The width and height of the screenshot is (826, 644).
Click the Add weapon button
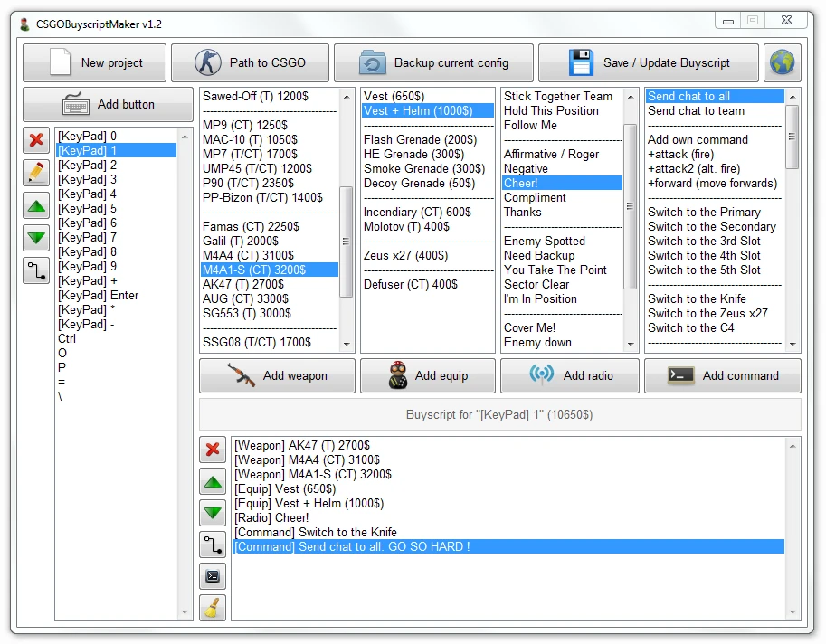(x=277, y=375)
